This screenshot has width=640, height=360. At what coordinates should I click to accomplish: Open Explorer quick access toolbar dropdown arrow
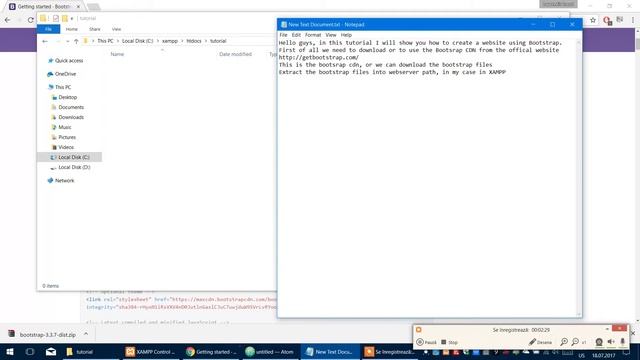72,18
